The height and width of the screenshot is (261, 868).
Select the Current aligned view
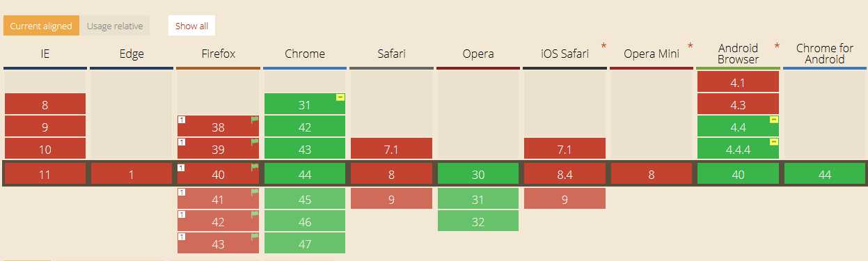click(41, 26)
